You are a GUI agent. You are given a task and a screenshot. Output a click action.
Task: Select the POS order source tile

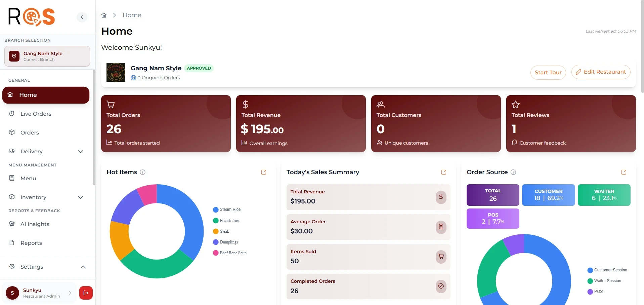click(493, 219)
